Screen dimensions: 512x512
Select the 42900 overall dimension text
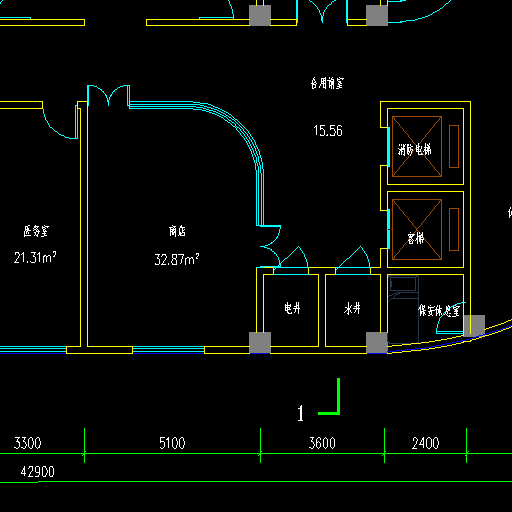37,472
